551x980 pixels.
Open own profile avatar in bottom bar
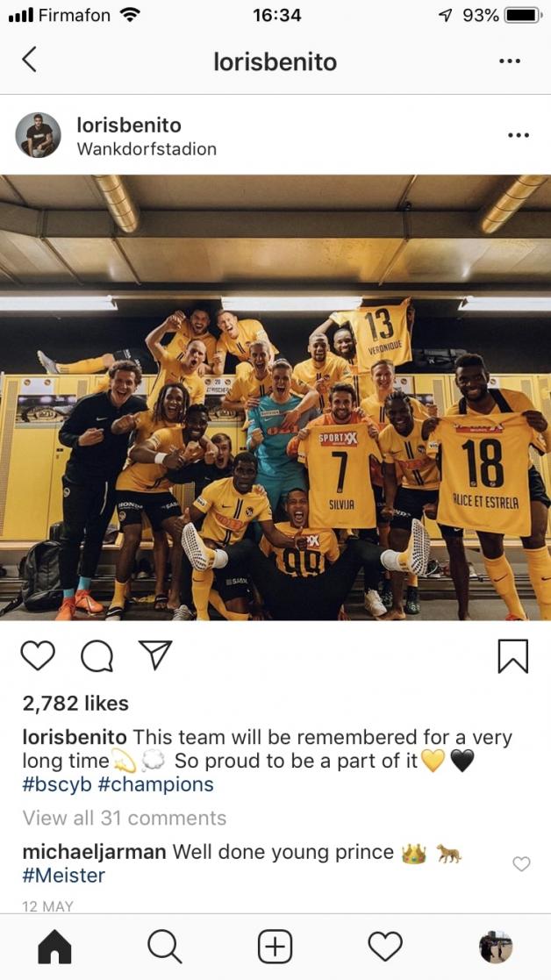[x=496, y=947]
